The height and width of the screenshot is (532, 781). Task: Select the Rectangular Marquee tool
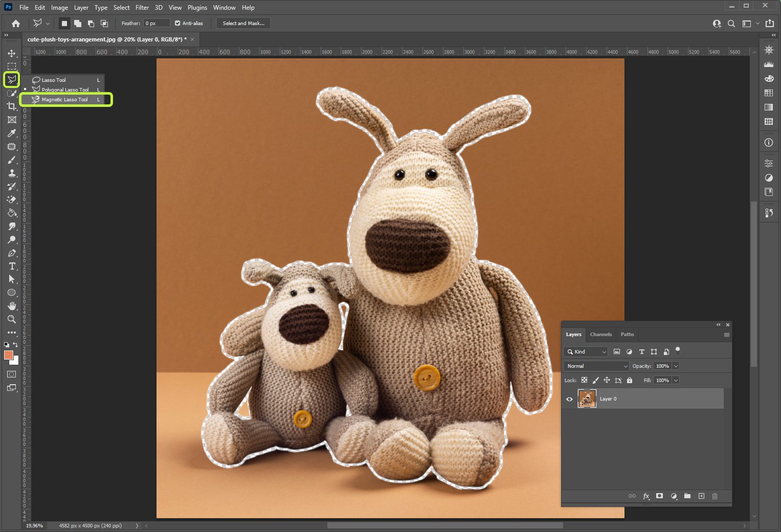coord(12,66)
